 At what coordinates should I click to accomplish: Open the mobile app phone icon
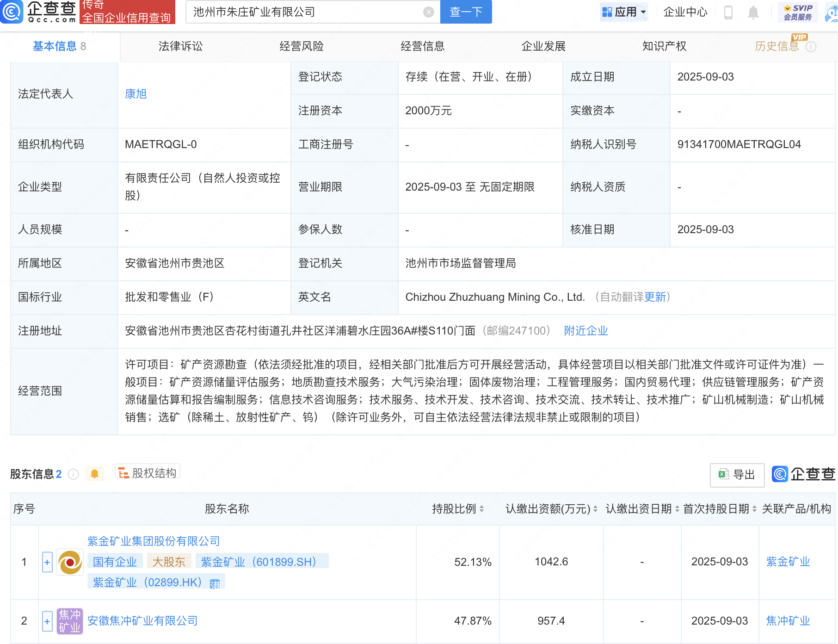click(x=728, y=12)
